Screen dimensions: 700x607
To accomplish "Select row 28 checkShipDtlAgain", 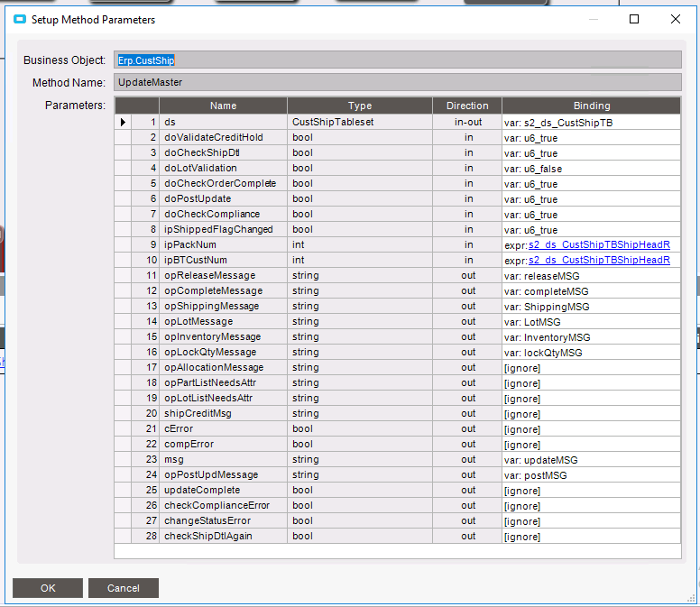I will [x=208, y=536].
